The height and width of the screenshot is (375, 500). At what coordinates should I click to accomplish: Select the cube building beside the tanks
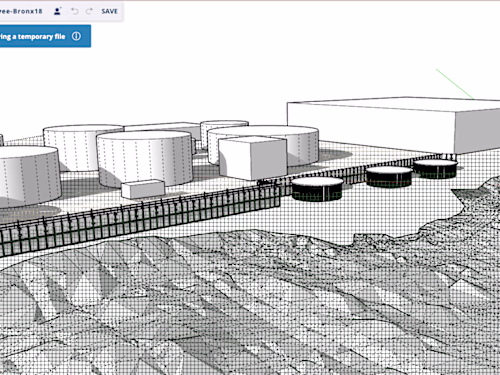[x=253, y=158]
